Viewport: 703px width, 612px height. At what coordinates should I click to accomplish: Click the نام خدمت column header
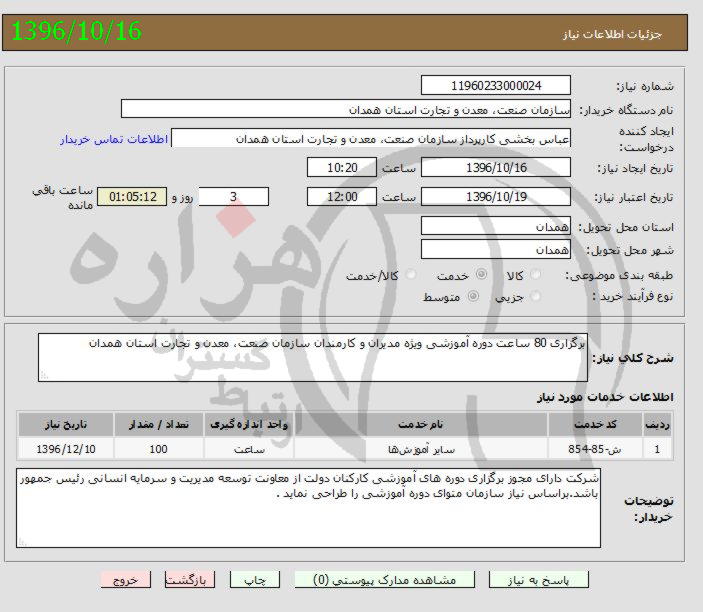click(x=421, y=424)
